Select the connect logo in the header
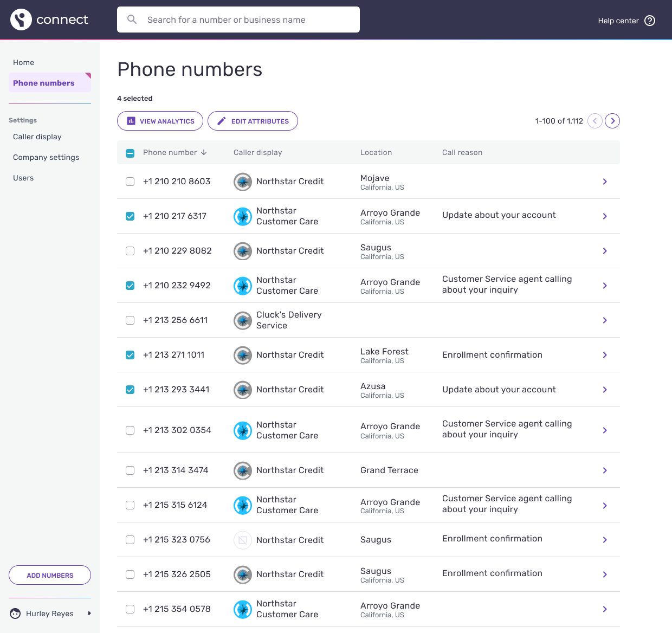The height and width of the screenshot is (633, 672). [x=49, y=19]
